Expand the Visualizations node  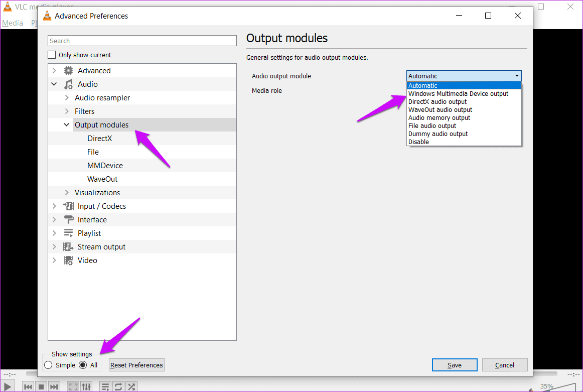pyautogui.click(x=67, y=193)
